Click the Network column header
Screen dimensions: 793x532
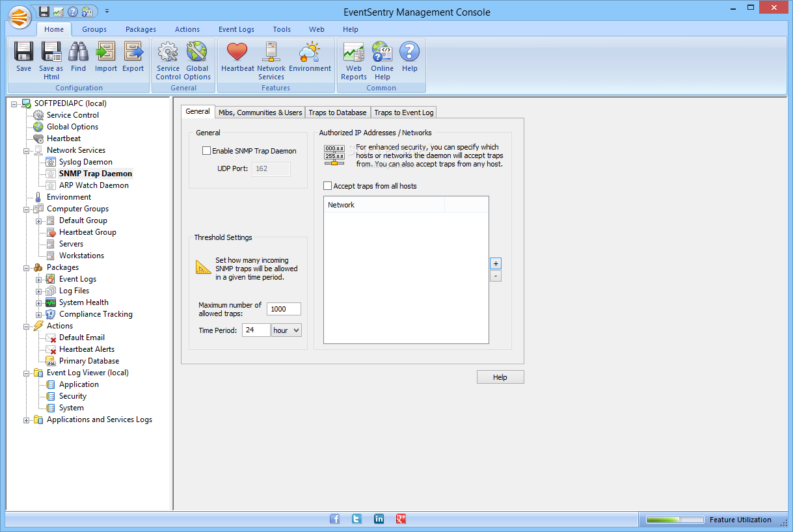tap(384, 205)
